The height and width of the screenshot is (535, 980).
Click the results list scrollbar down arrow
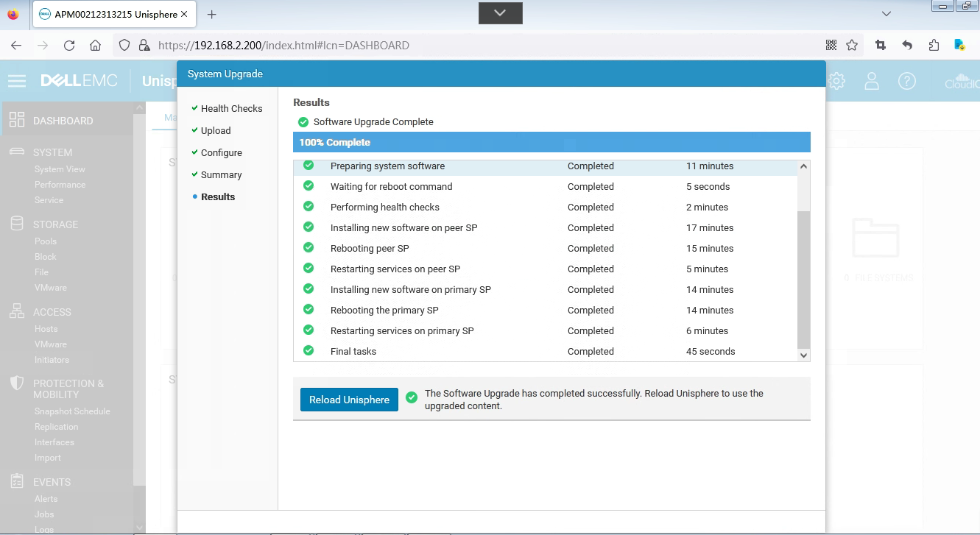pos(803,355)
